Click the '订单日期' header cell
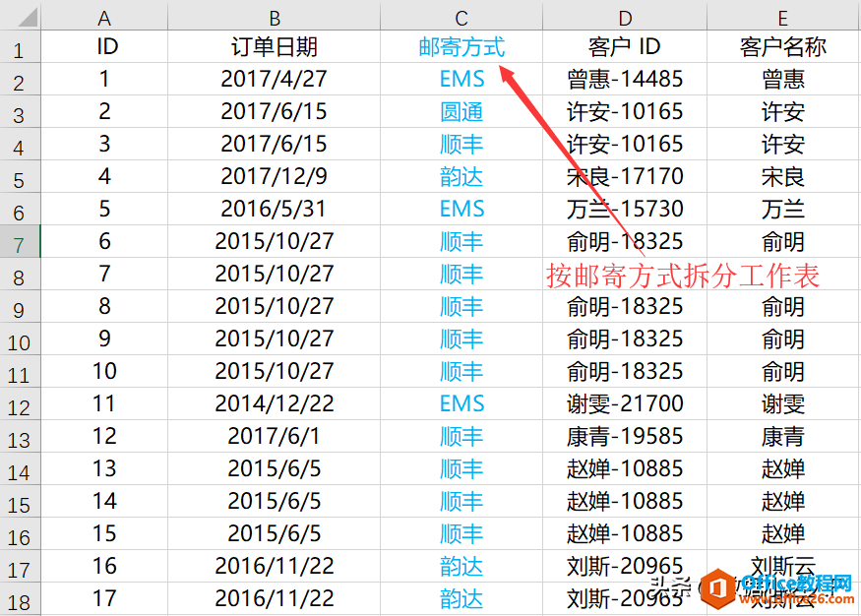The height and width of the screenshot is (616, 861). click(x=274, y=46)
